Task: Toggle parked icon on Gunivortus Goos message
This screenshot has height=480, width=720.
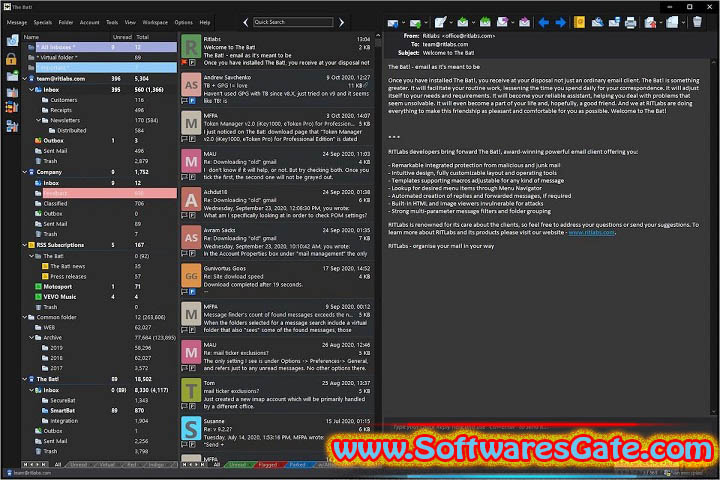Action: (x=192, y=291)
